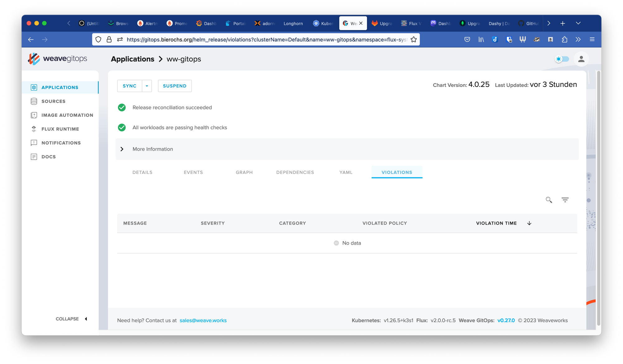The width and height of the screenshot is (623, 364).
Task: Open the v0.27.0 version link
Action: point(506,320)
